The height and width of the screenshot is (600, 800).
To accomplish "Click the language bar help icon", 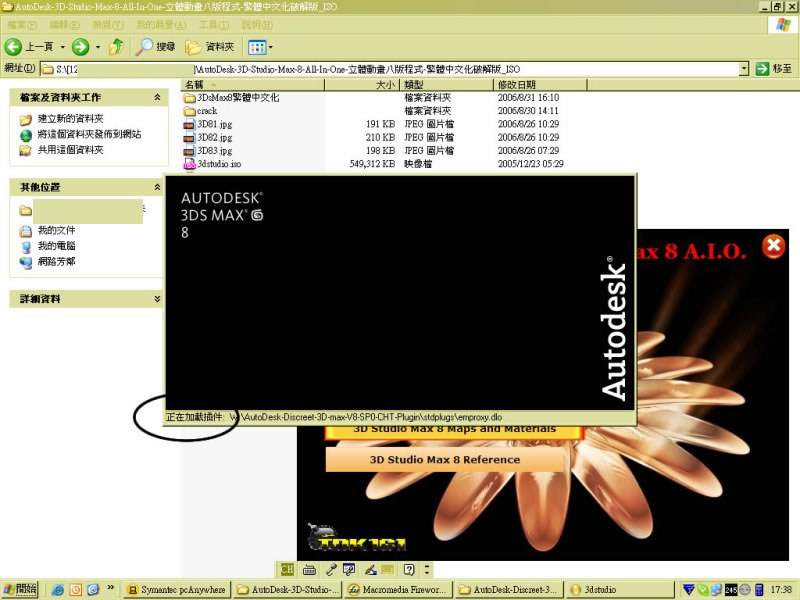I will [409, 569].
